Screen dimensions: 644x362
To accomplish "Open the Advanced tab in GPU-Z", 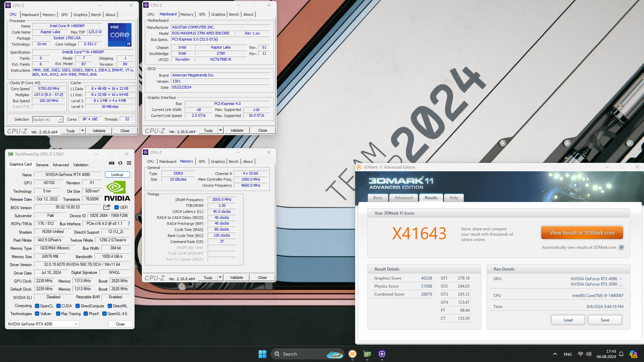I will pyautogui.click(x=61, y=165).
